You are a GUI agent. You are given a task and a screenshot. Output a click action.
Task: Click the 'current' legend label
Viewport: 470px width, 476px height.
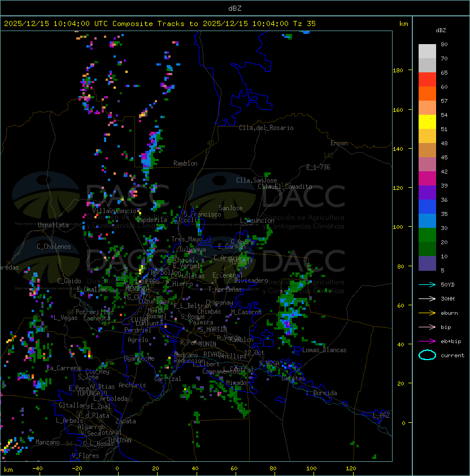[452, 356]
